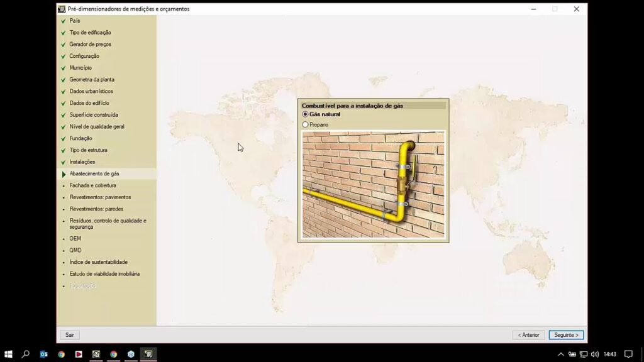This screenshot has height=362, width=644.
Task: Click the Seguinte button to continue
Action: [566, 335]
